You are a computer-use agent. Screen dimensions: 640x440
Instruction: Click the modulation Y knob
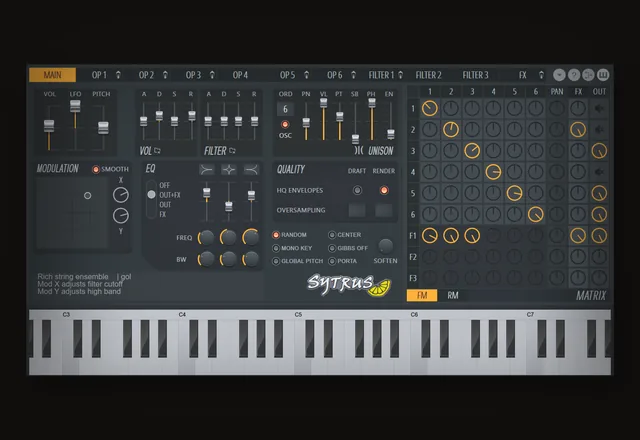(121, 216)
